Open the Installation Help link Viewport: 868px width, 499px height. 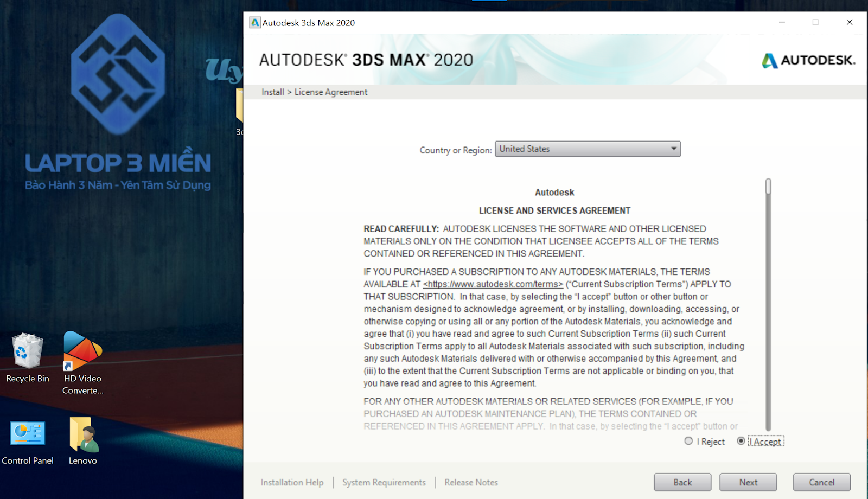pos(292,482)
